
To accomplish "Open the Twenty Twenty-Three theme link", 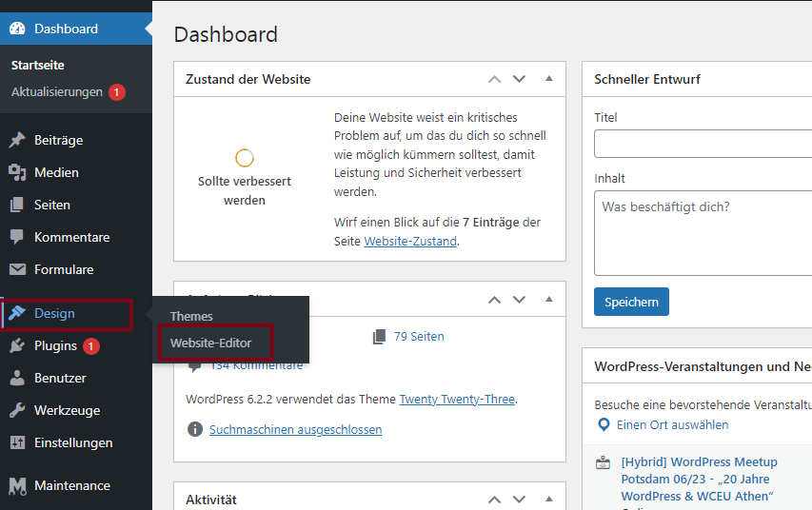I will [x=457, y=400].
